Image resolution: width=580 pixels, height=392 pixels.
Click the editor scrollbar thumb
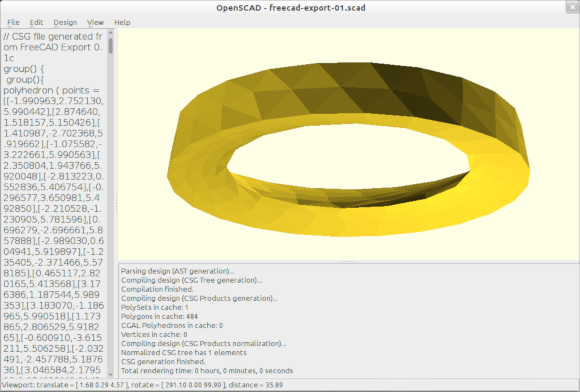point(110,46)
